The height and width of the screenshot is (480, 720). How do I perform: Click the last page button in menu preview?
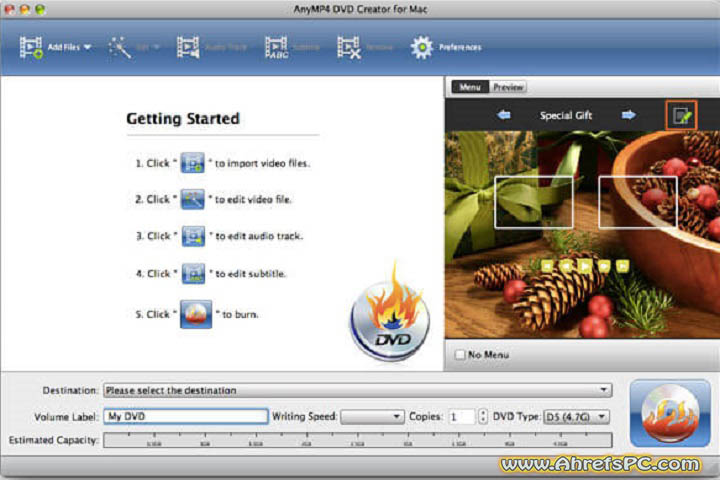[x=623, y=266]
